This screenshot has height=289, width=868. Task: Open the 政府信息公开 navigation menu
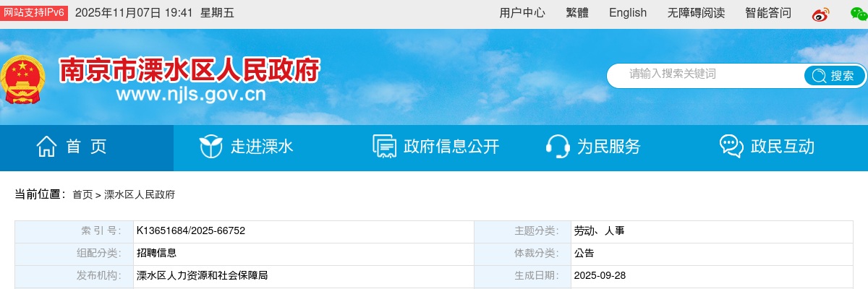[x=451, y=147]
